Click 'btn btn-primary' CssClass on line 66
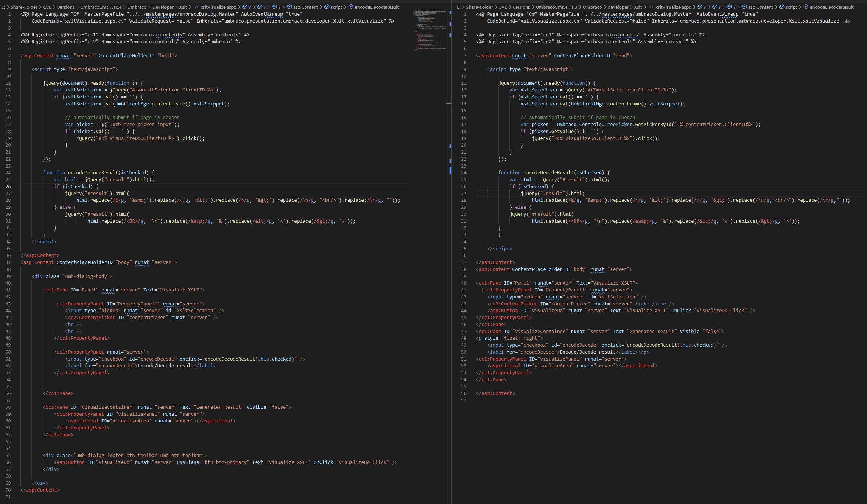Viewport: 867px width, 504px height. coord(226,462)
